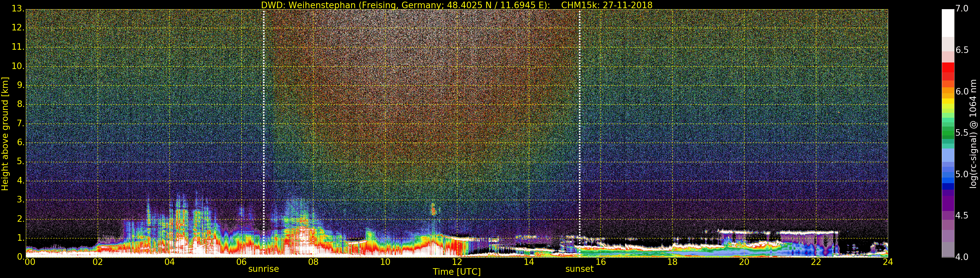Click the 'Time [UTC]' axis label

click(x=457, y=272)
